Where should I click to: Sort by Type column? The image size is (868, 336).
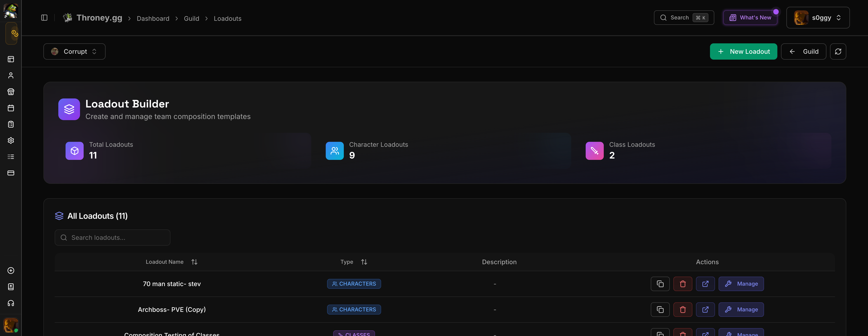(354, 262)
